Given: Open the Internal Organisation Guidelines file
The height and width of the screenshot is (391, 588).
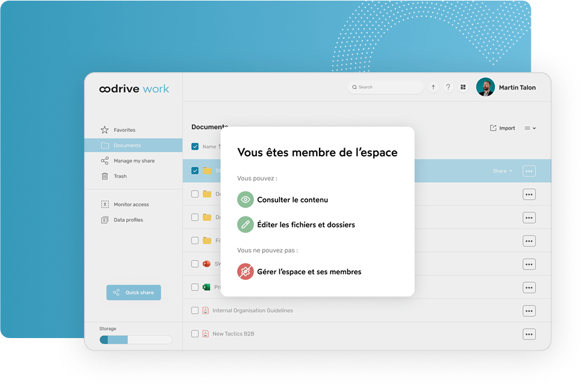Looking at the screenshot, I should tap(253, 310).
